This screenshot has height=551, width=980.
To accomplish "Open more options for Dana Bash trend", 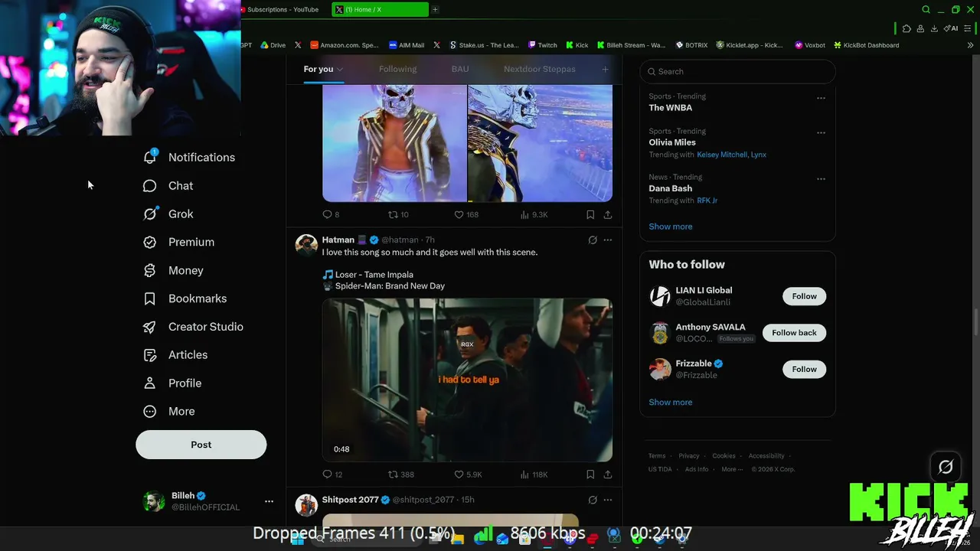I will 821,178.
